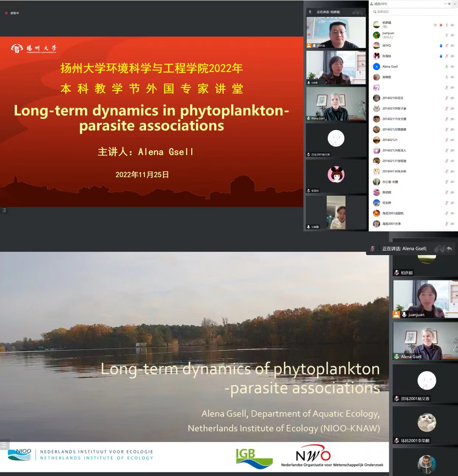Click the red record icon in 柏彦超's row
Image resolution: width=458 pixels, height=476 pixels.
(441, 25)
